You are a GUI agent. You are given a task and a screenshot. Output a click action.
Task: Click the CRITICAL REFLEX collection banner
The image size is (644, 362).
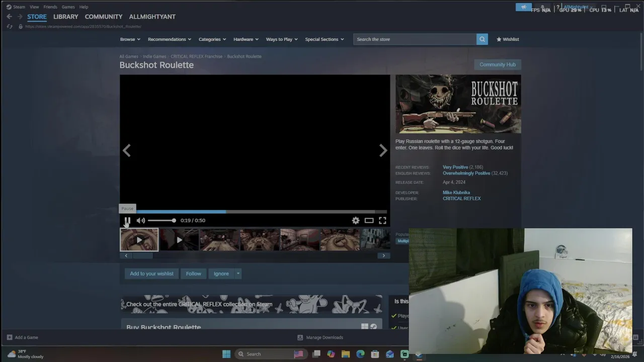click(252, 304)
